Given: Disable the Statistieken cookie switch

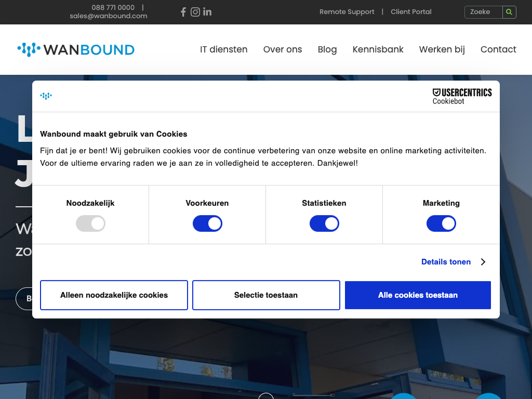Looking at the screenshot, I should click(x=324, y=224).
